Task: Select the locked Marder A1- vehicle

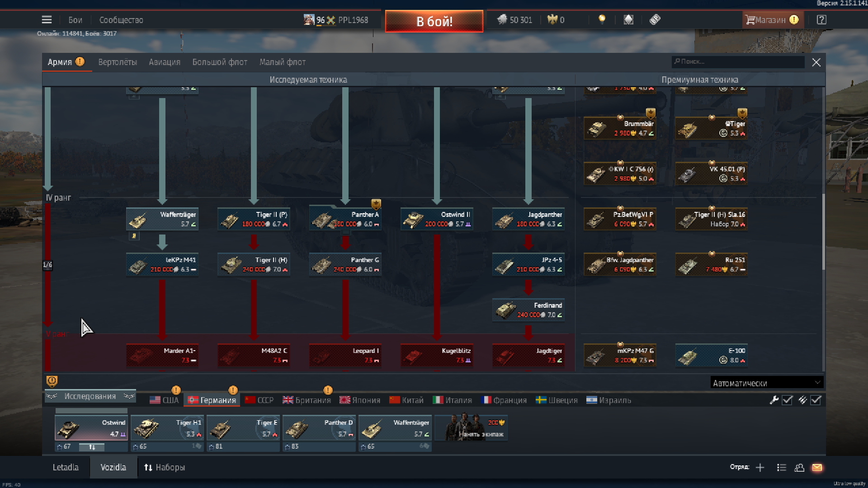Action: tap(162, 356)
